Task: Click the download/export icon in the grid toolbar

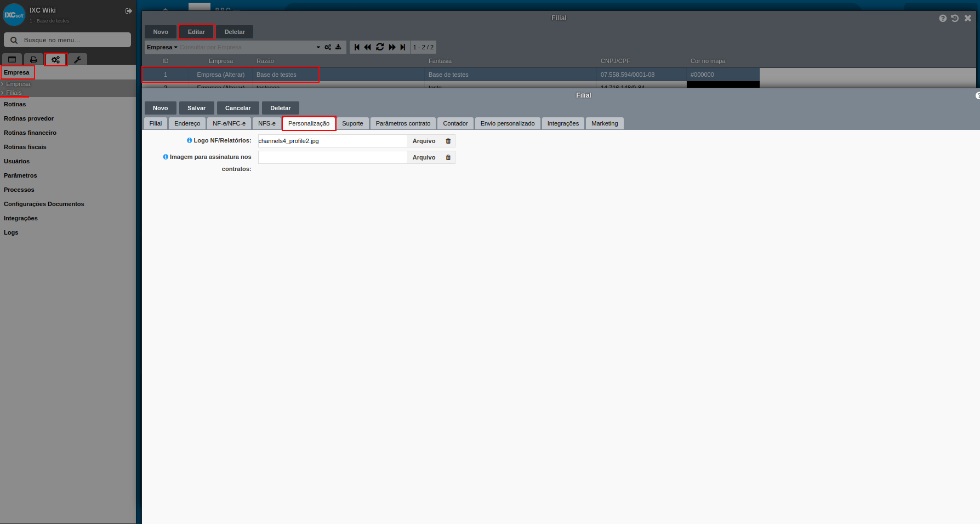Action: 338,47
